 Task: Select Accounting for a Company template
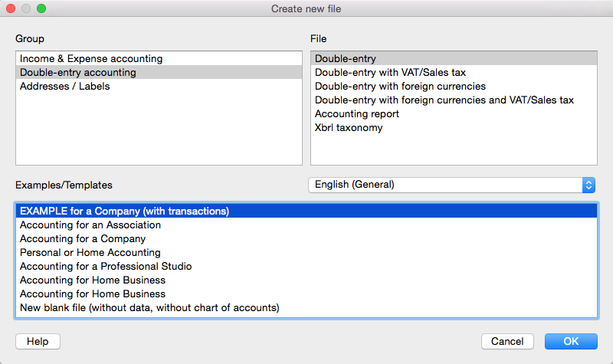[x=306, y=238]
